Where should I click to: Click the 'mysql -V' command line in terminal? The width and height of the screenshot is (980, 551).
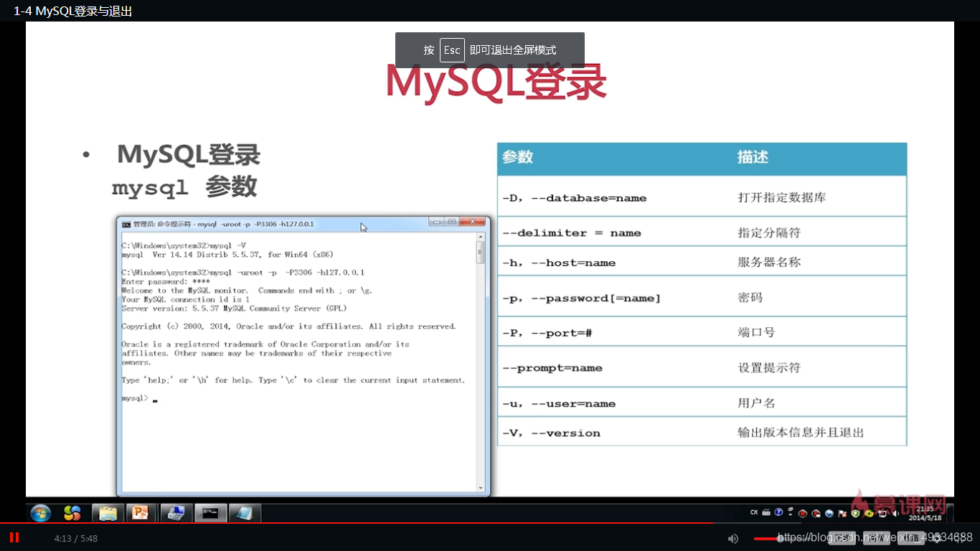pos(184,245)
